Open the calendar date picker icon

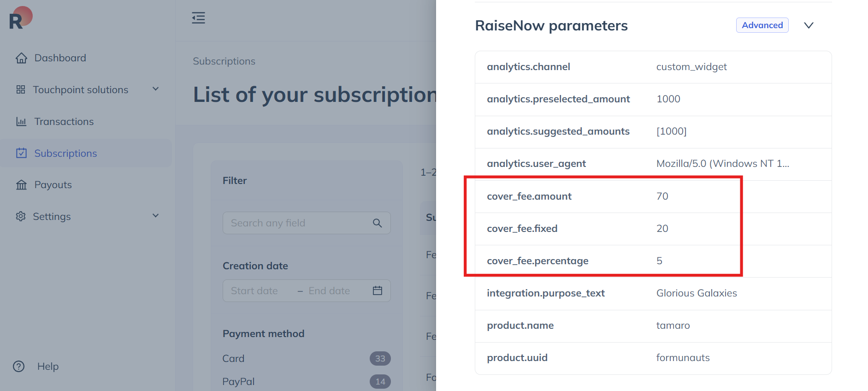(x=378, y=291)
